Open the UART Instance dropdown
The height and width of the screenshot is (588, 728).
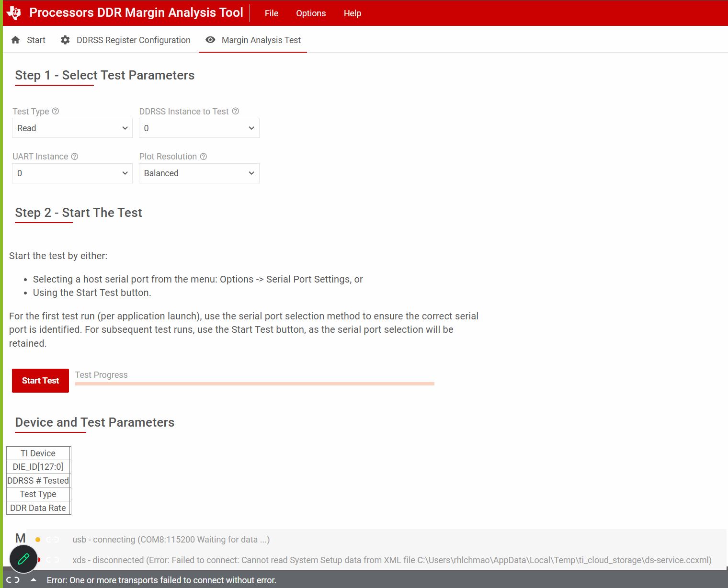click(x=72, y=173)
